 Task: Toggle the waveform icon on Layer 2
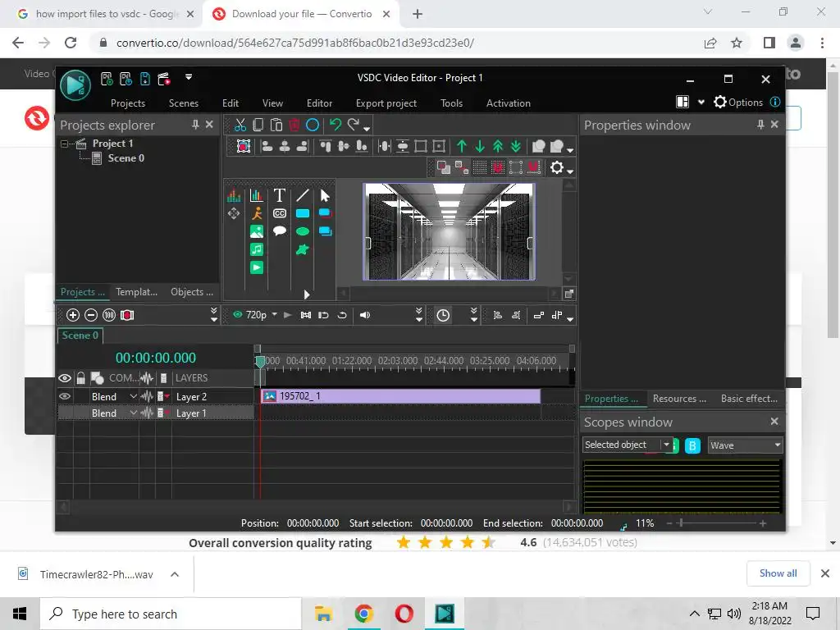147,396
